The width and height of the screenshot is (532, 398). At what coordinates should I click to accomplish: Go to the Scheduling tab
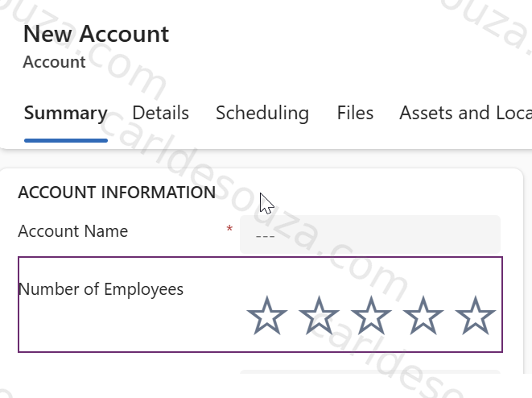(x=262, y=113)
